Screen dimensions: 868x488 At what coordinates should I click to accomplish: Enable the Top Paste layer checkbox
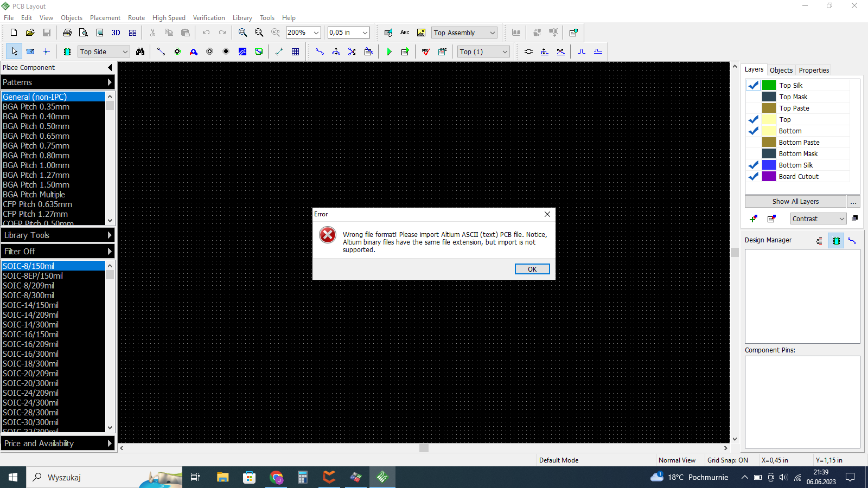click(x=754, y=108)
